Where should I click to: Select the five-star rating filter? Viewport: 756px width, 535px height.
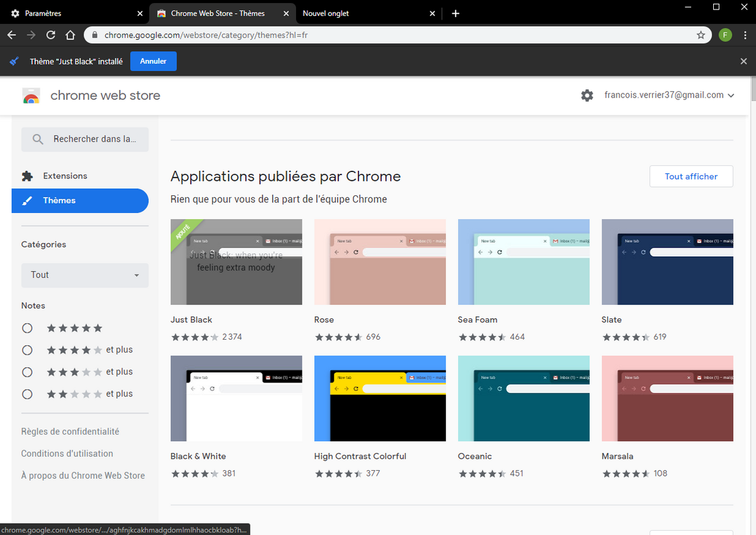click(x=27, y=328)
